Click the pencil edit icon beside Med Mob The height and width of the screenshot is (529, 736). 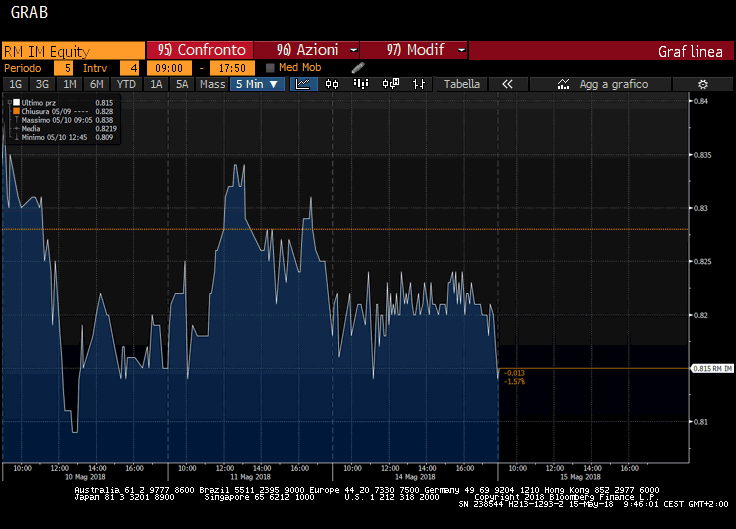tap(358, 68)
